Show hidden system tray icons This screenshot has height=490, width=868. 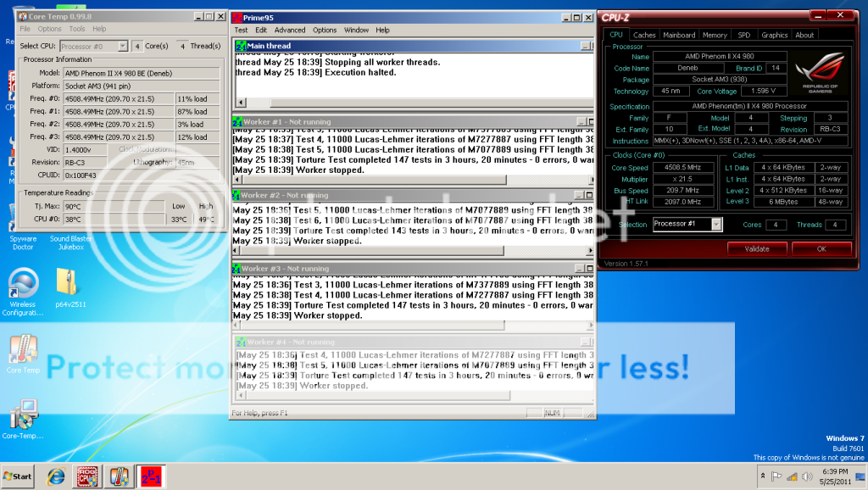[763, 476]
